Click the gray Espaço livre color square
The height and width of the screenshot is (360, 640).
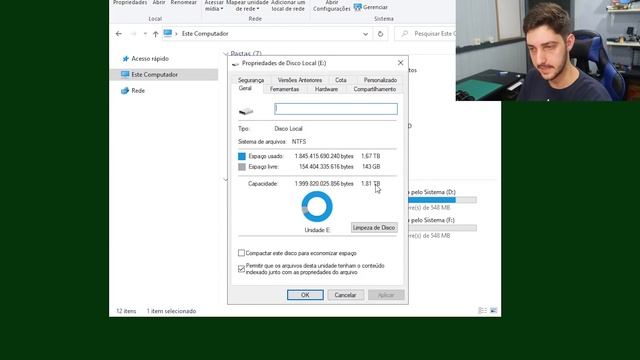[x=242, y=167]
